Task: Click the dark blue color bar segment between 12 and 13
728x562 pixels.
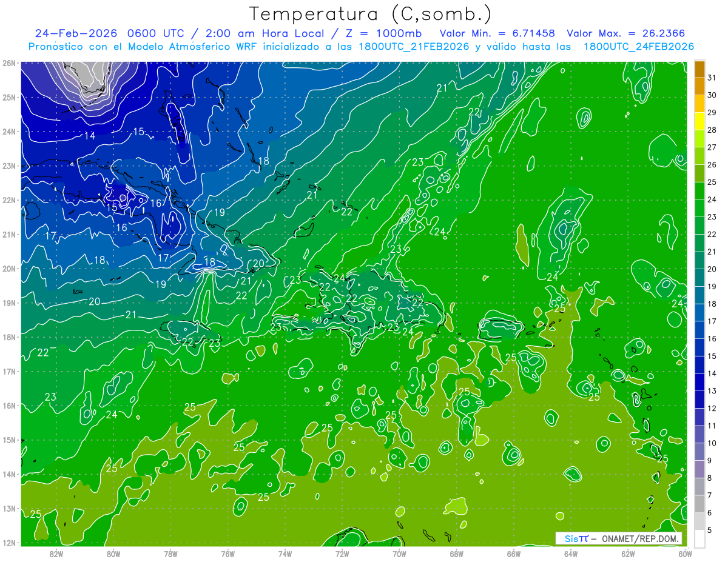Action: 699,399
